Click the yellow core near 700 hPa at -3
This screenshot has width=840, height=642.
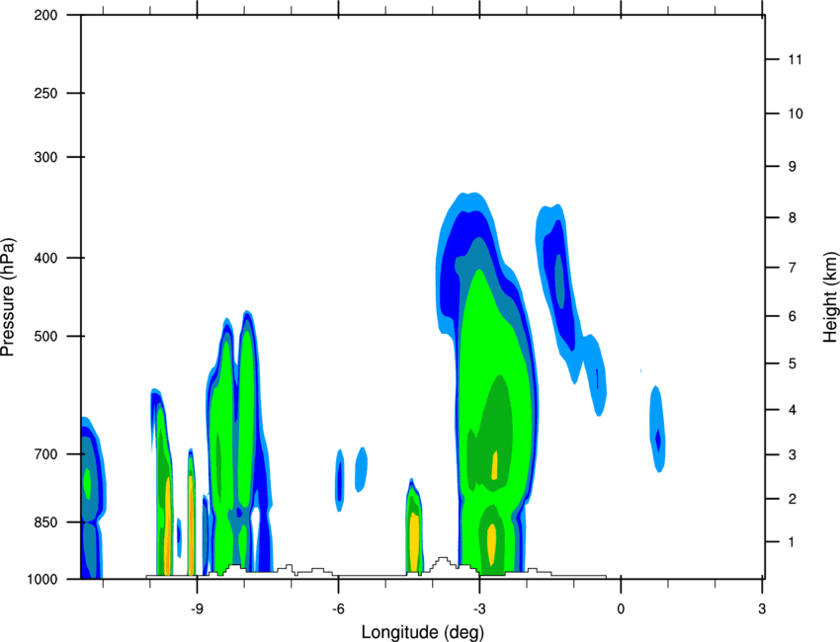[x=494, y=465]
